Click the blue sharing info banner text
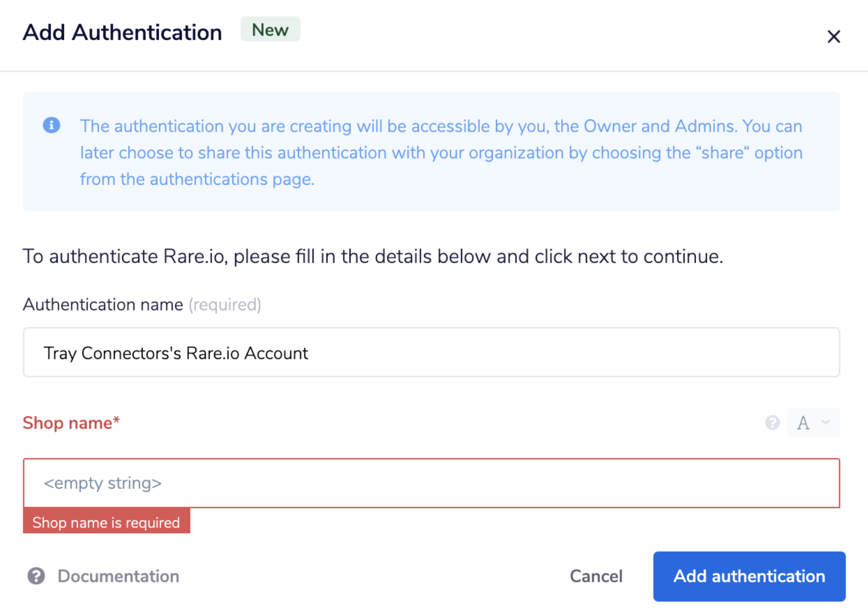This screenshot has height=614, width=868. (x=441, y=152)
